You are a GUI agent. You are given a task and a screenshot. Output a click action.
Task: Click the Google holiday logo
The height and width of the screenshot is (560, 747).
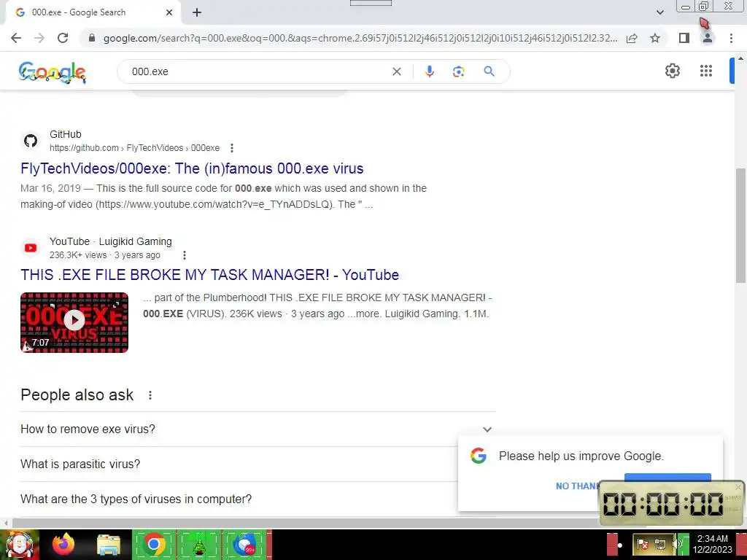[x=53, y=72]
